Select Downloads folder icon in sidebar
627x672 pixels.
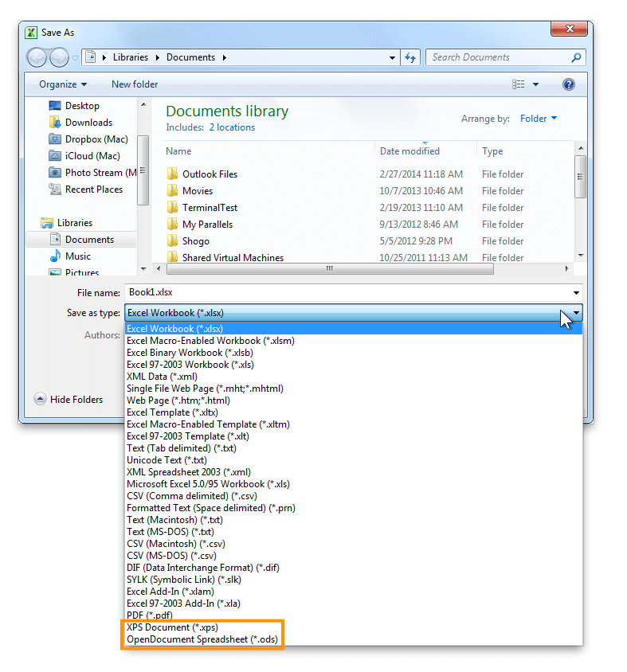(x=55, y=122)
